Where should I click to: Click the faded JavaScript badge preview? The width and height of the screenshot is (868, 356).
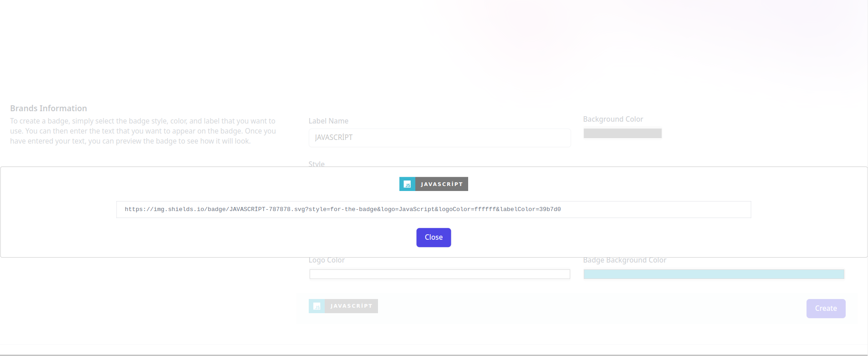click(x=343, y=306)
